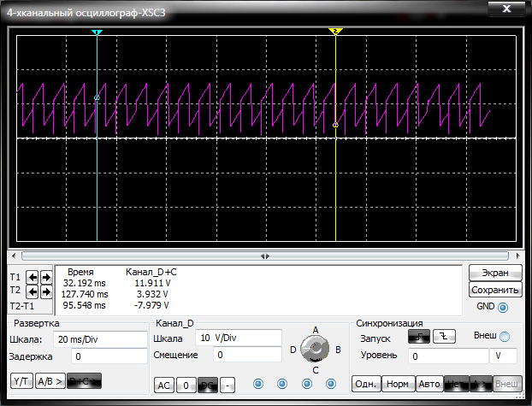Click the timebase Шкала field showing 20 ms/Div
The height and width of the screenshot is (406, 532).
100,339
